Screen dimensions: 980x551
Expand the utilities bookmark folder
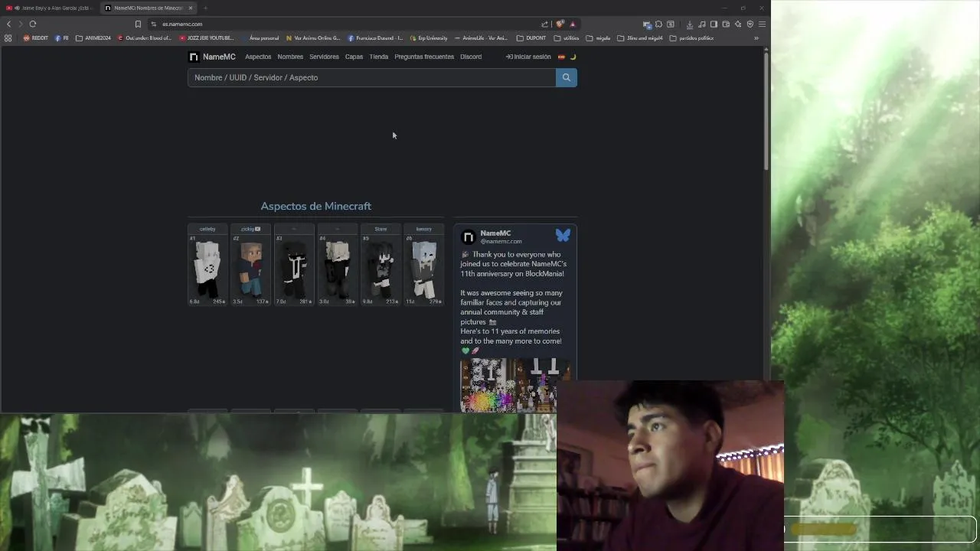point(567,37)
